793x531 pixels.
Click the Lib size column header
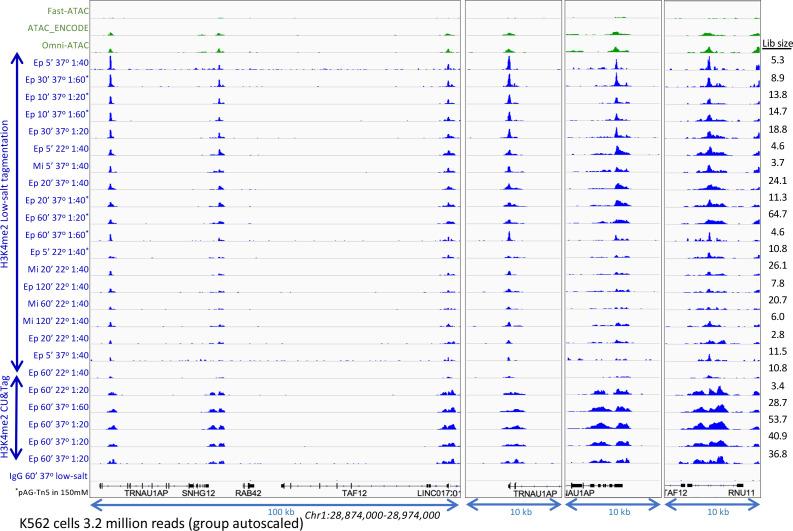[x=777, y=43]
